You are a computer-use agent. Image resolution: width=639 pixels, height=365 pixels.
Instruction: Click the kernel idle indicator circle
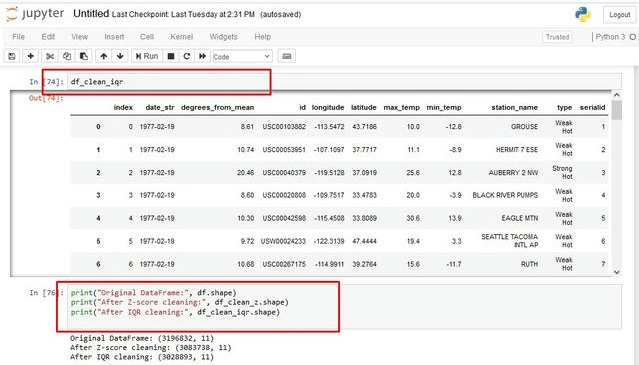tap(633, 37)
